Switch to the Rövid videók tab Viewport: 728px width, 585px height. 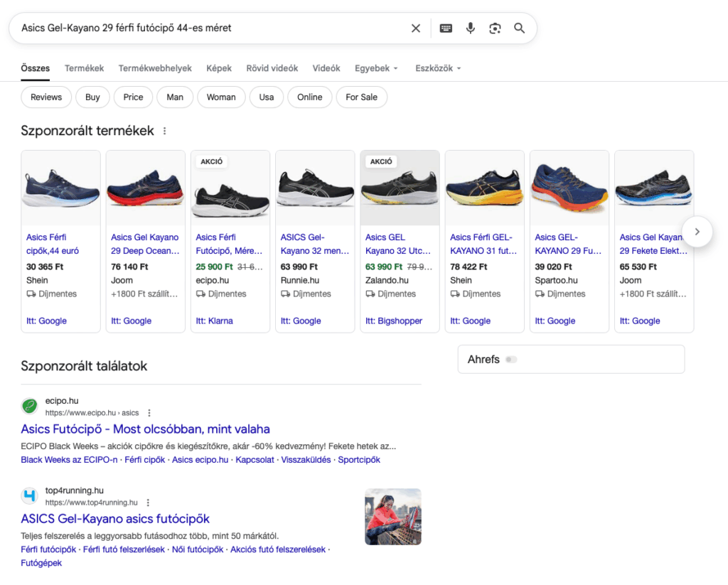tap(272, 68)
